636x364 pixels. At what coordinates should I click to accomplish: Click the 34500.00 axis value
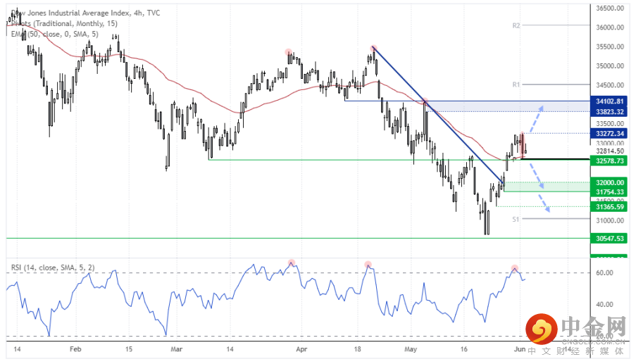(610, 85)
